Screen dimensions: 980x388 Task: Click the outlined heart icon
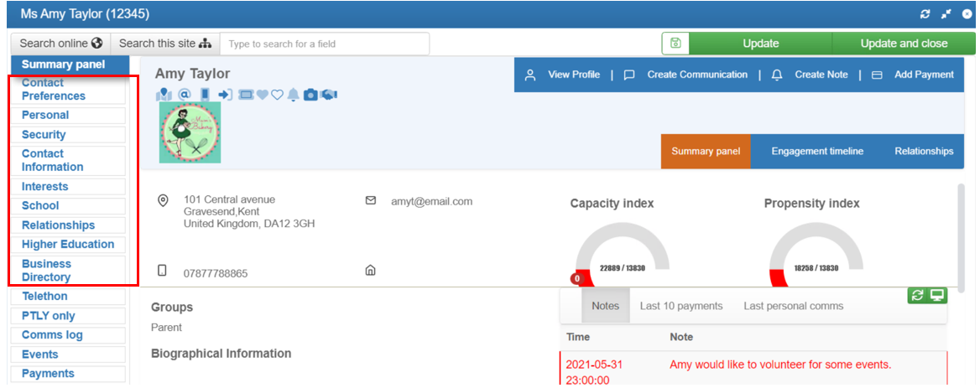coord(278,95)
